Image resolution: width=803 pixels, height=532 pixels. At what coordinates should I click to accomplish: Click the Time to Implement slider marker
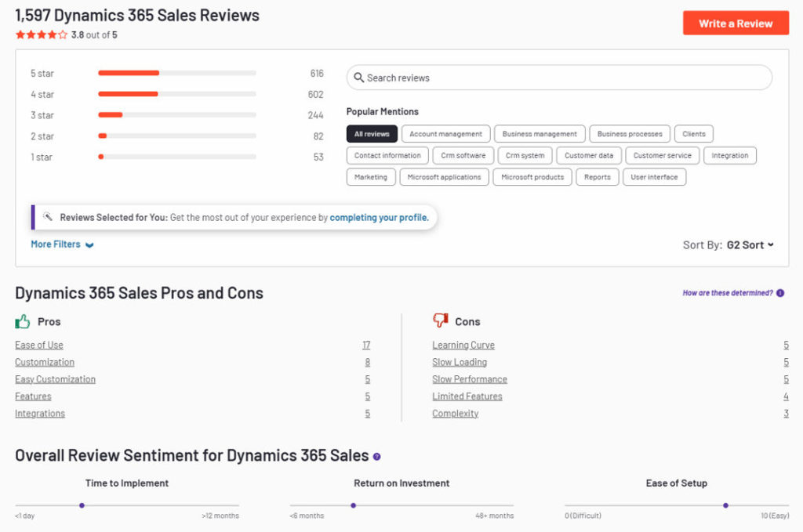(x=82, y=505)
